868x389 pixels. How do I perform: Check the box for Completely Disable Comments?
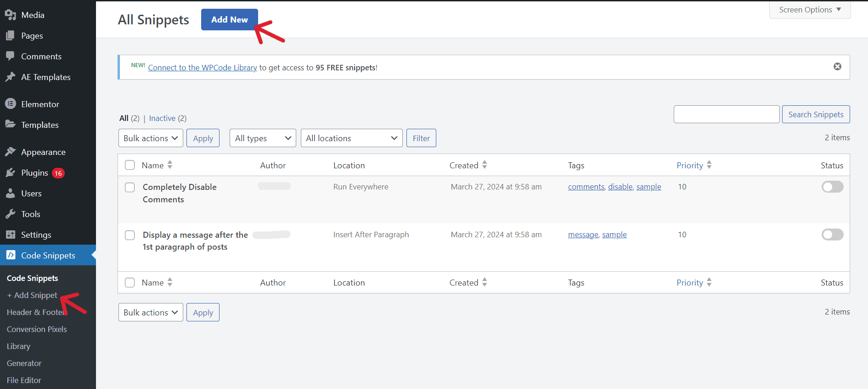point(130,187)
